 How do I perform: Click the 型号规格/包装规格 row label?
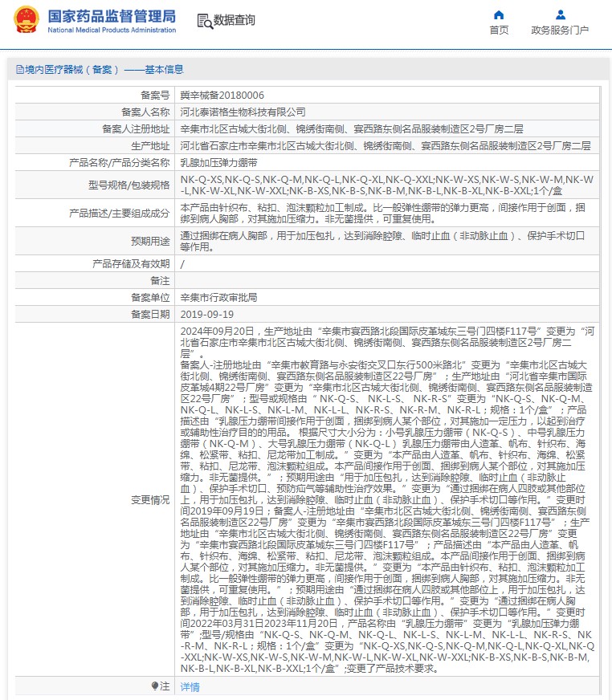(129, 185)
